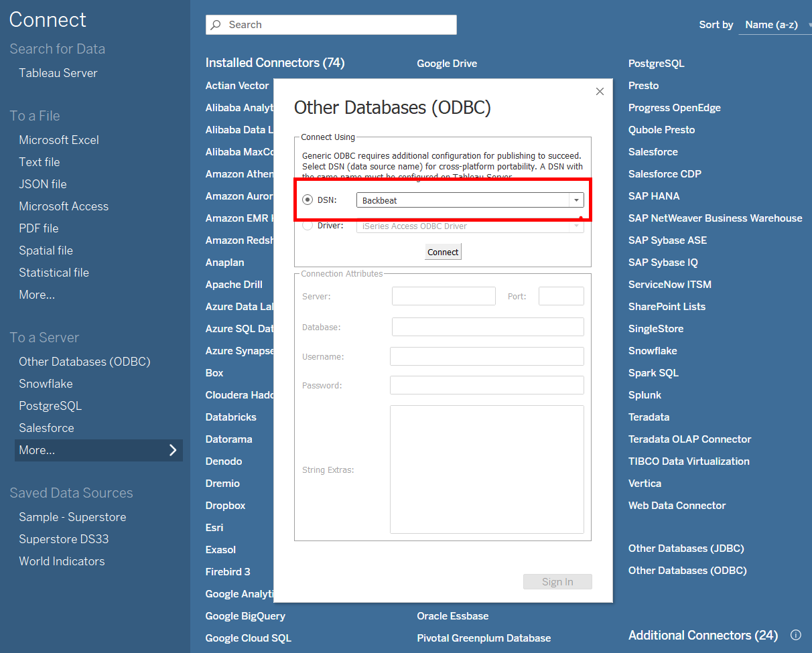Viewport: 812px width, 653px height.
Task: Select the Driver radio button
Action: click(308, 226)
